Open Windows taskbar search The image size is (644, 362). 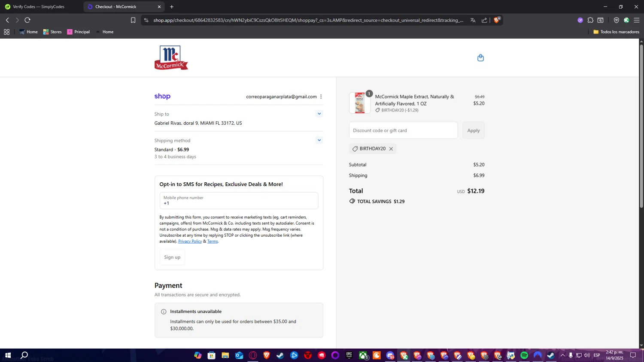point(24,355)
